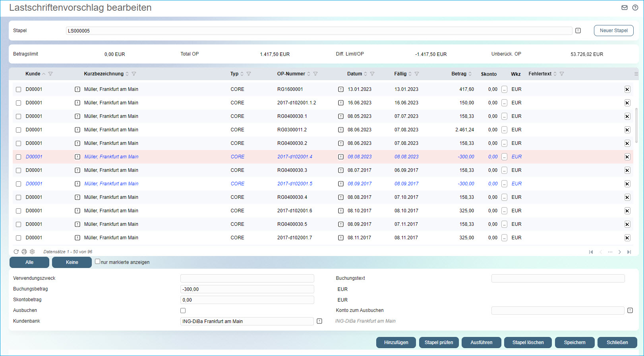Open lookup icon beside Kundenbank field
This screenshot has height=356, width=644.
click(x=319, y=321)
